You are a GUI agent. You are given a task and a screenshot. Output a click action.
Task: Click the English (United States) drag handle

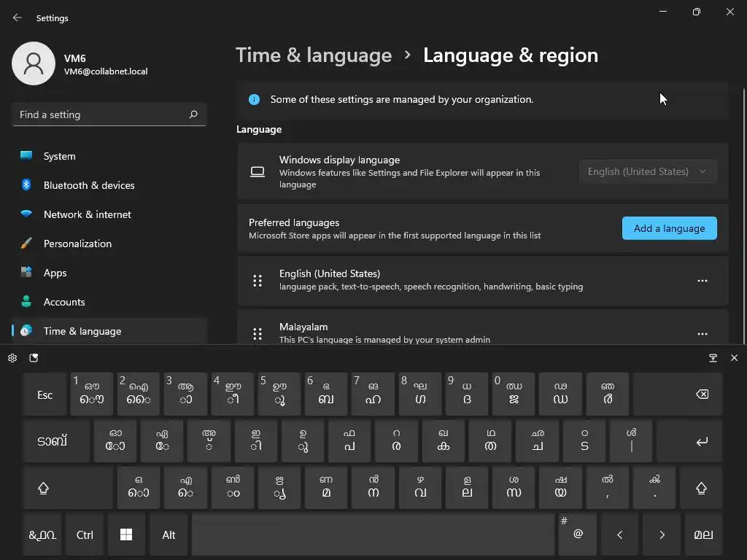click(x=258, y=281)
